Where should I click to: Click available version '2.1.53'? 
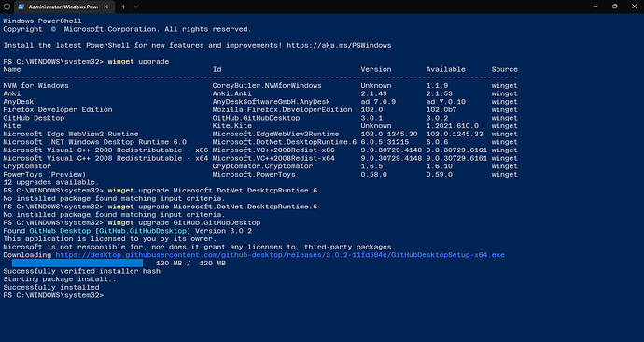(x=439, y=93)
